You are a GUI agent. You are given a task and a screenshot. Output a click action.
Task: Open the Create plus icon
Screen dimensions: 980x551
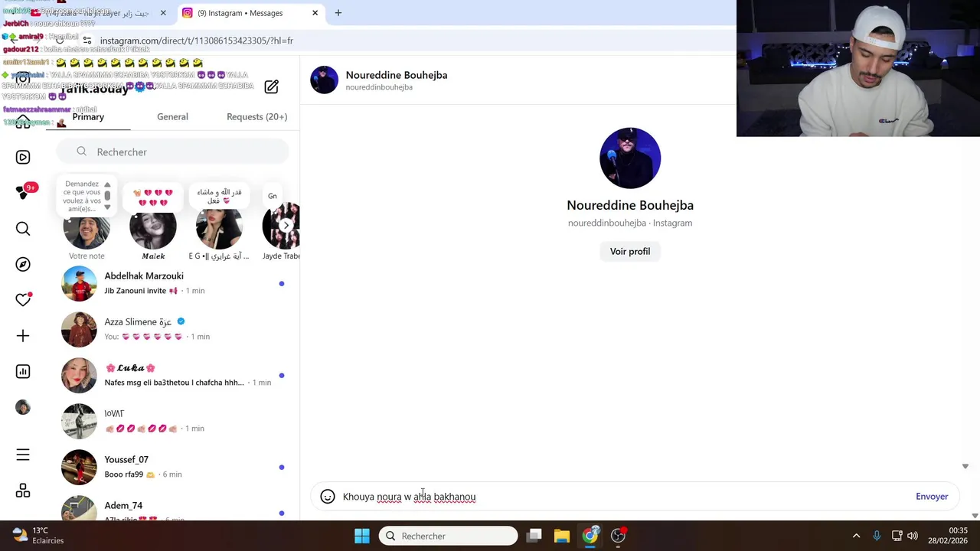(23, 336)
